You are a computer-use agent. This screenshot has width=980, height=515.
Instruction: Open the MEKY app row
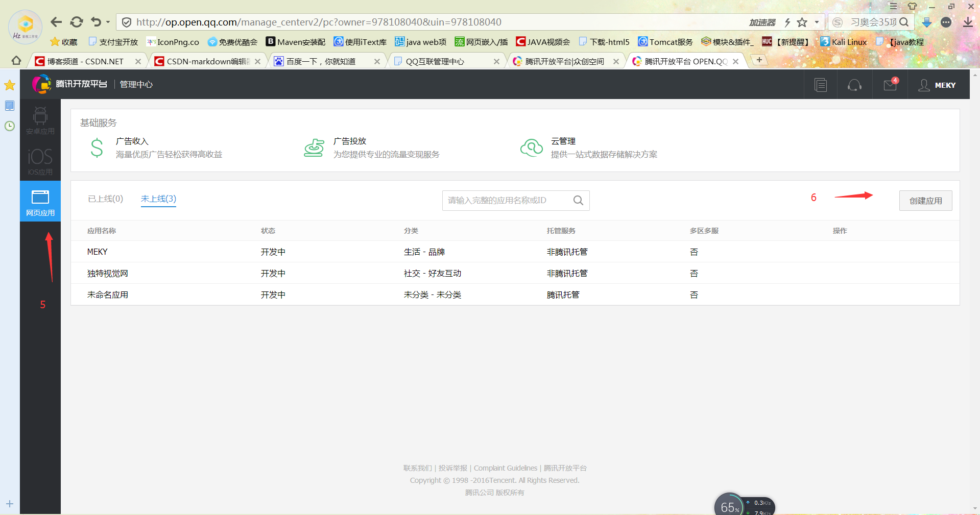(515, 252)
